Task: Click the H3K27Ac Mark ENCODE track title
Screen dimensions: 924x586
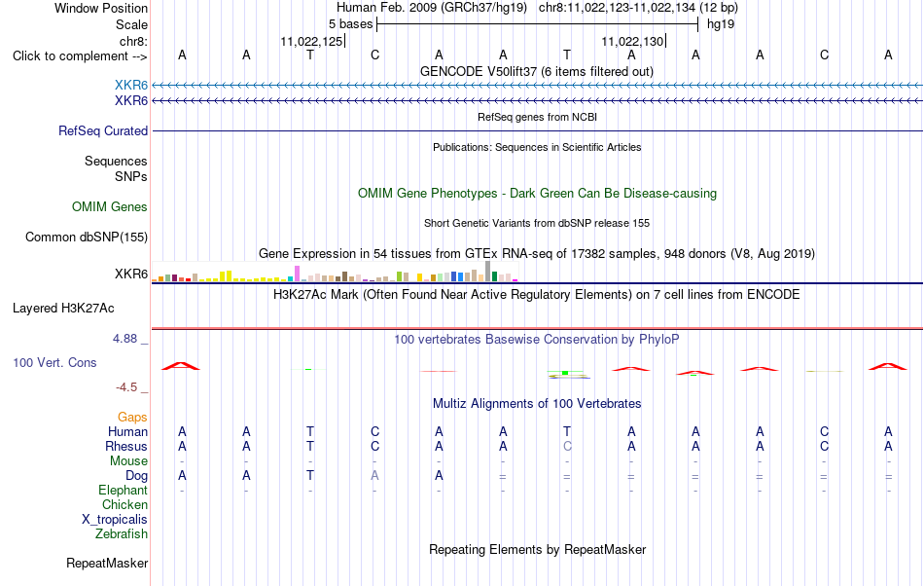Action: (537, 294)
